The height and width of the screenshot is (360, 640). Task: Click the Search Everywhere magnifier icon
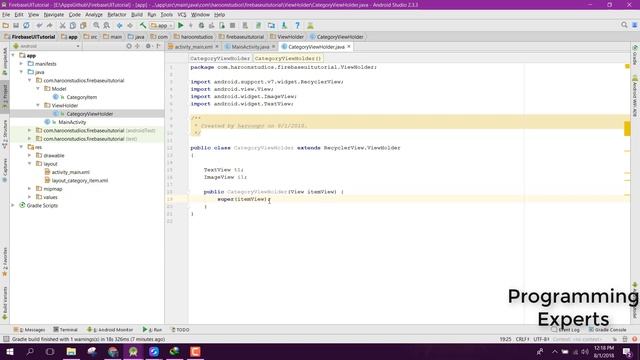pyautogui.click(x=624, y=25)
